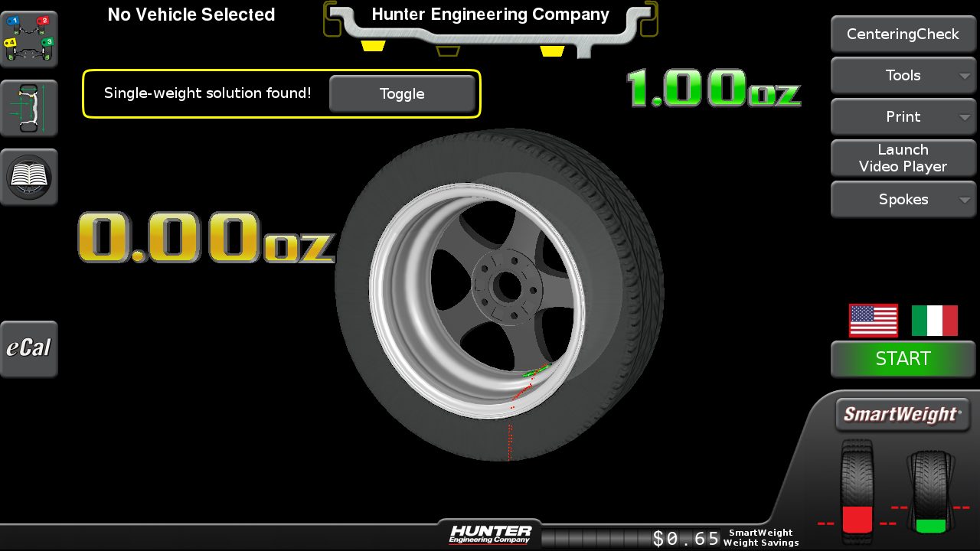Click the green weight location marker on rim
Screen dimensions: 980x551
(536, 371)
